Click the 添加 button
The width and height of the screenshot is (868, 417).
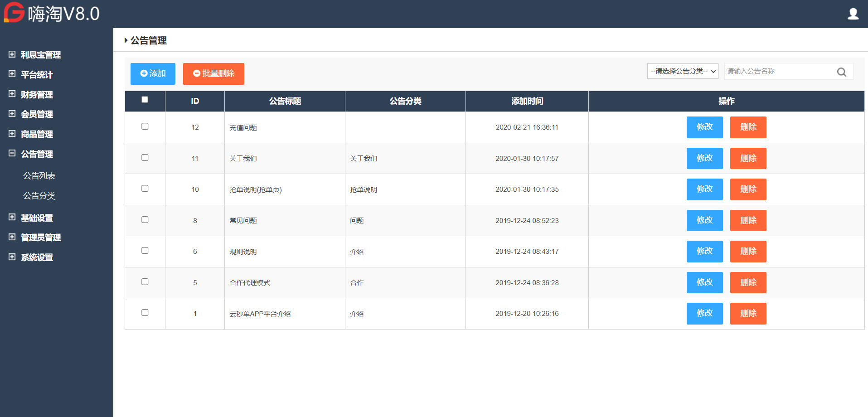pyautogui.click(x=153, y=74)
